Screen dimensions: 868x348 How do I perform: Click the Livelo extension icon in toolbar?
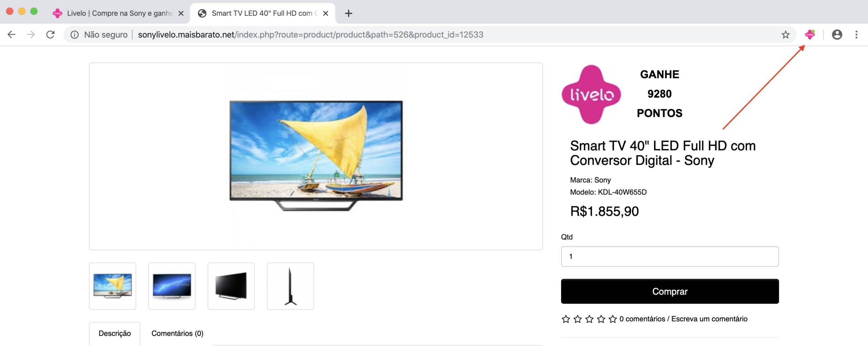point(810,34)
